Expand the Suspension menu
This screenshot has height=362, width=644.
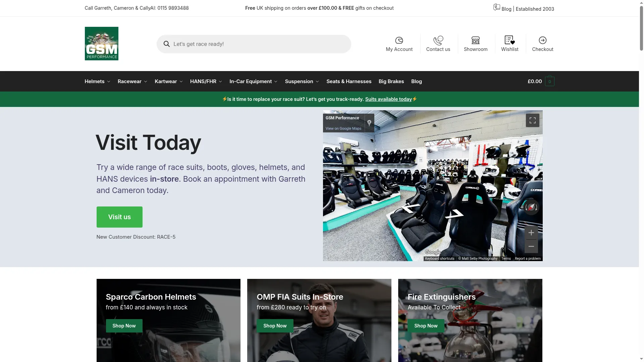(x=302, y=81)
